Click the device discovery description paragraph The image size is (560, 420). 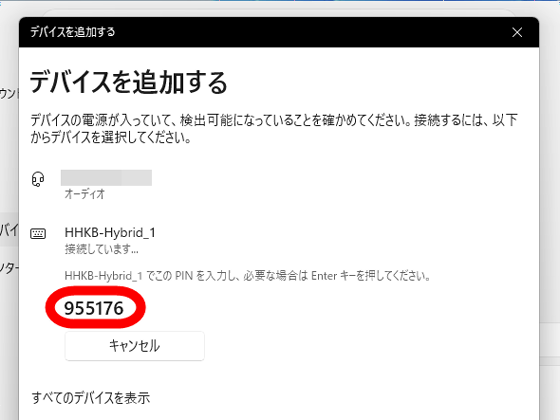274,129
